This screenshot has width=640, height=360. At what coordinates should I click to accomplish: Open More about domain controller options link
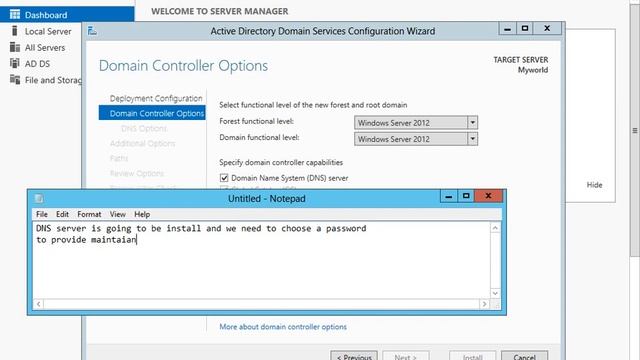tap(283, 327)
